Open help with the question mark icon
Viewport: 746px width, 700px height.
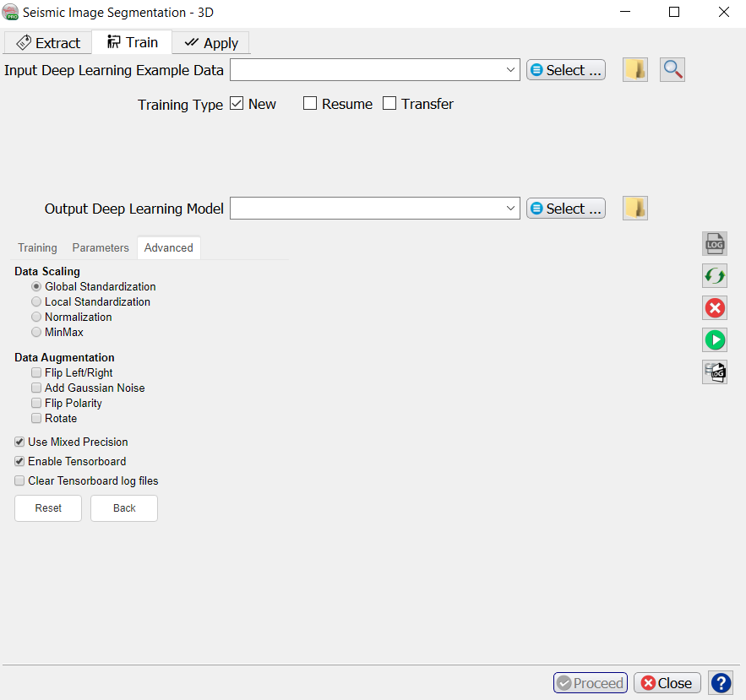tap(721, 683)
